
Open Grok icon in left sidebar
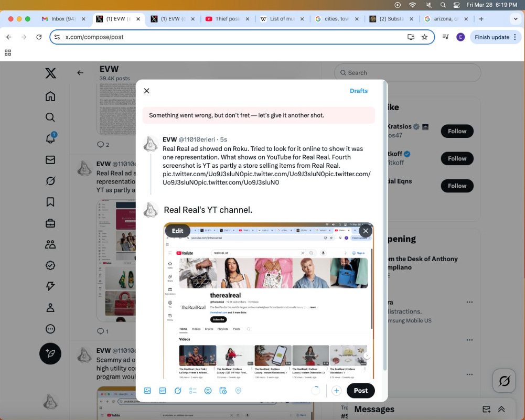pos(50,181)
